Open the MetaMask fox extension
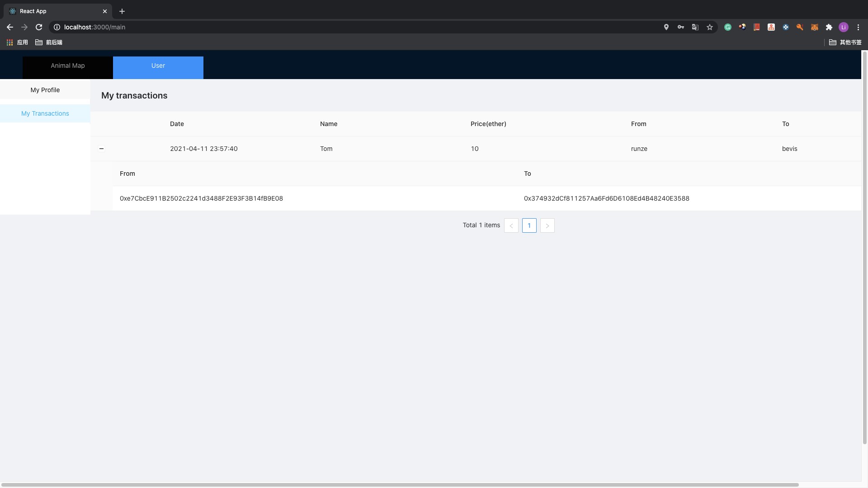The height and width of the screenshot is (488, 868). click(814, 27)
